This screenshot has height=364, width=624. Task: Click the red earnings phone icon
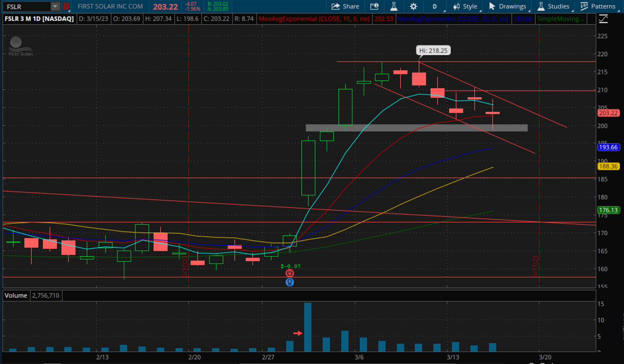point(290,273)
